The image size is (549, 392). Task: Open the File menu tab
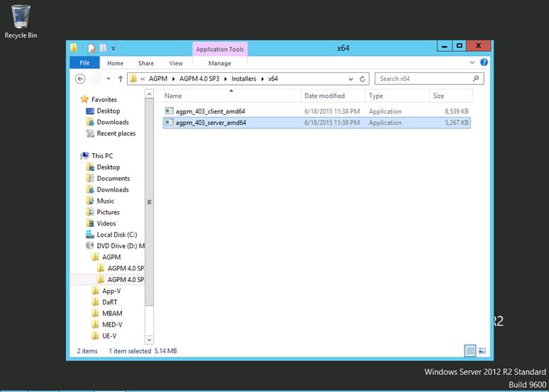(x=84, y=63)
